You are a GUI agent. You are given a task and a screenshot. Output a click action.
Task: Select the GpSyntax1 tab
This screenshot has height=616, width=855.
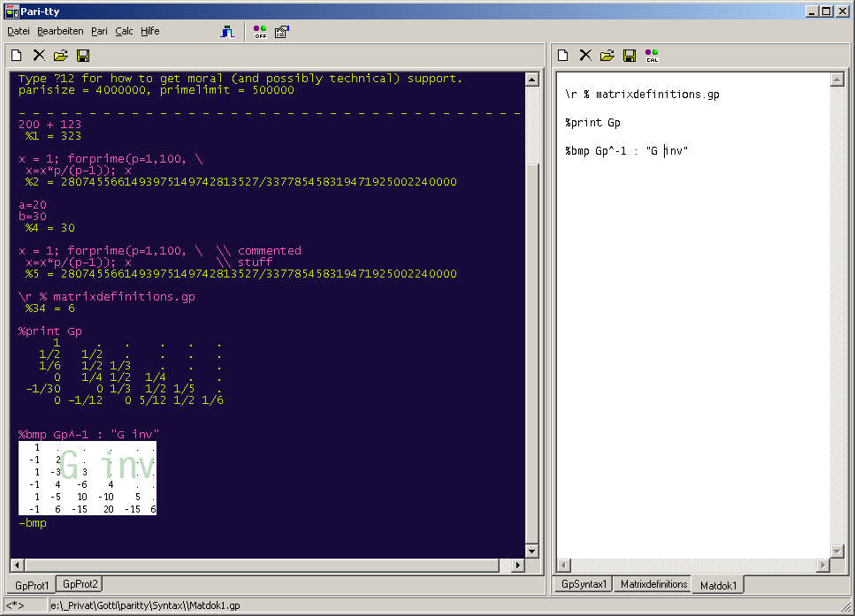click(584, 584)
